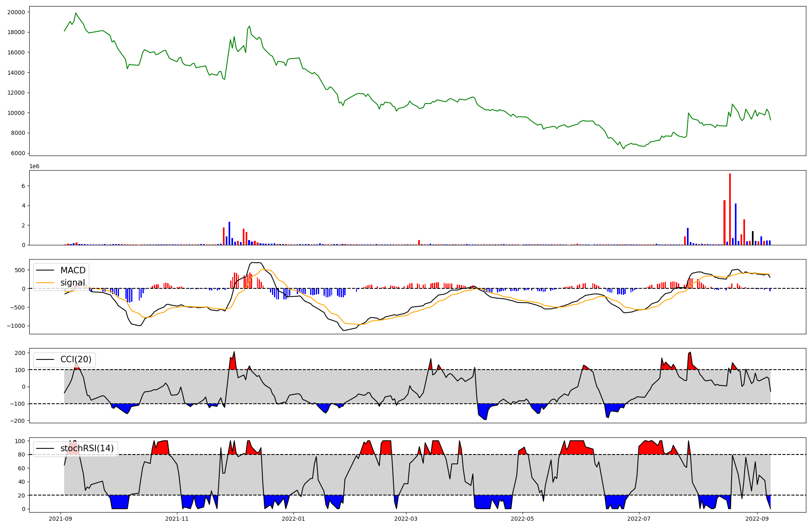The image size is (812, 528).
Task: Click the 2021-11 x-axis date label
Action: click(x=177, y=519)
